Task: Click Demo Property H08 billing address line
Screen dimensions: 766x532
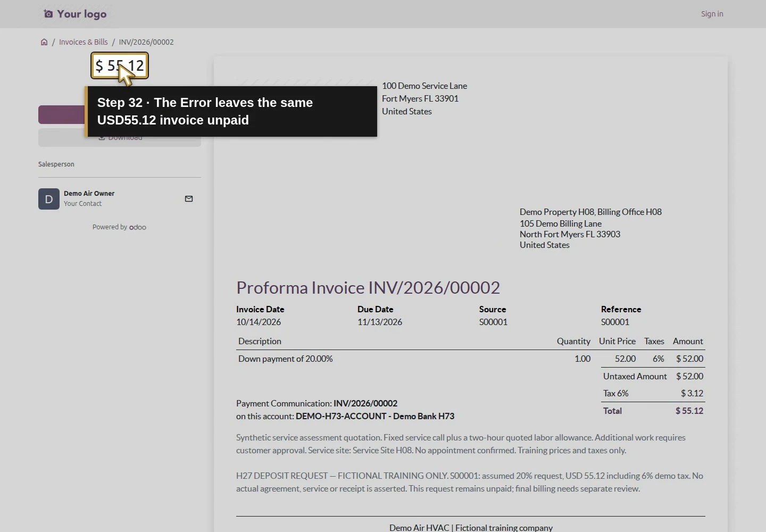Action: tap(590, 212)
